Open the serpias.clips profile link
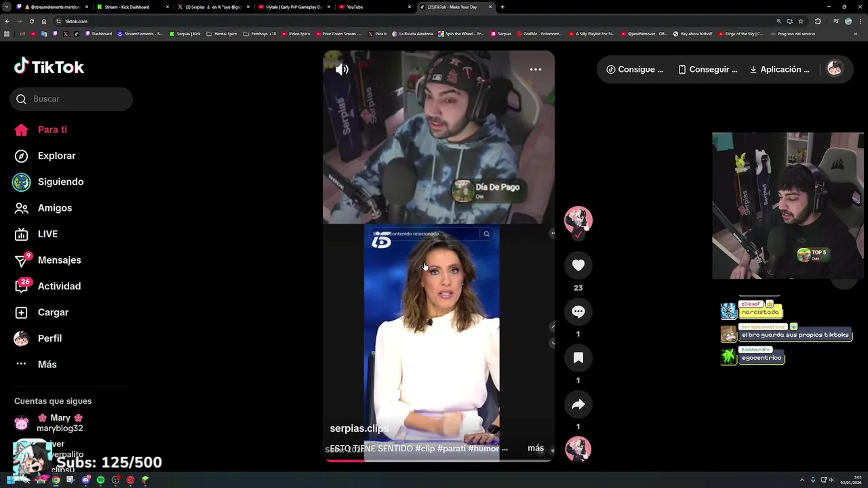This screenshot has width=868, height=488. click(x=359, y=428)
